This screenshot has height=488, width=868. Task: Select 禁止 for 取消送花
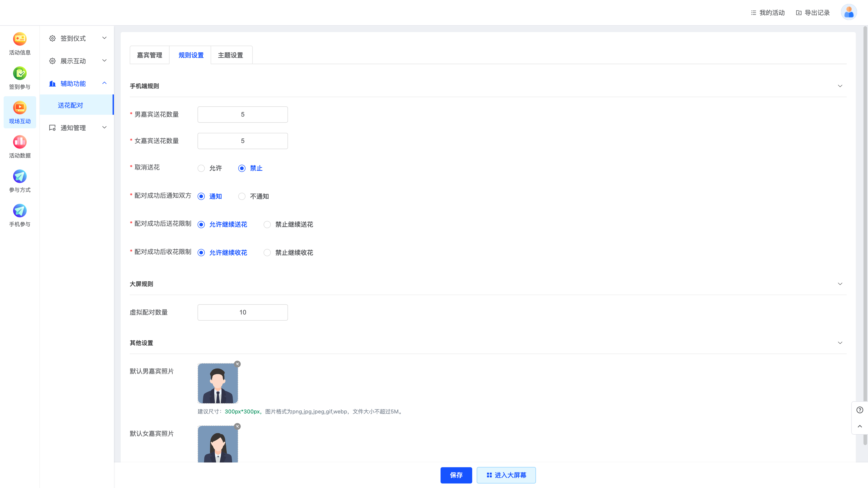click(x=242, y=168)
